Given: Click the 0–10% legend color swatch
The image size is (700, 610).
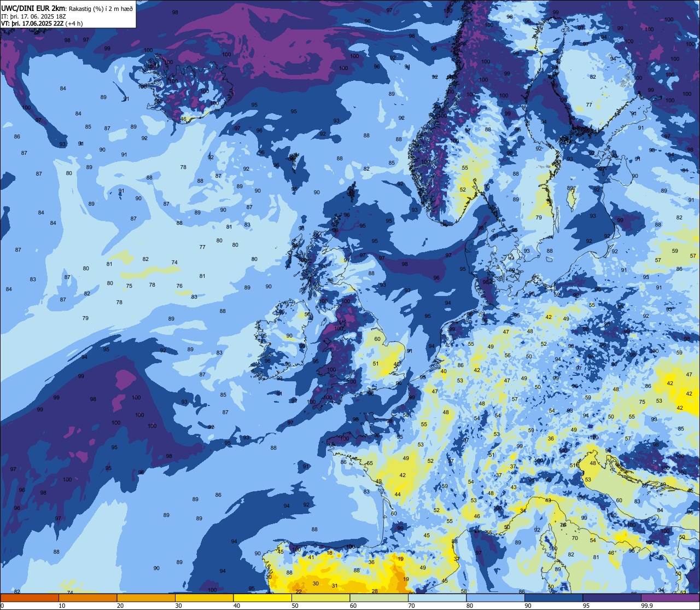Looking at the screenshot, I should point(30,597).
